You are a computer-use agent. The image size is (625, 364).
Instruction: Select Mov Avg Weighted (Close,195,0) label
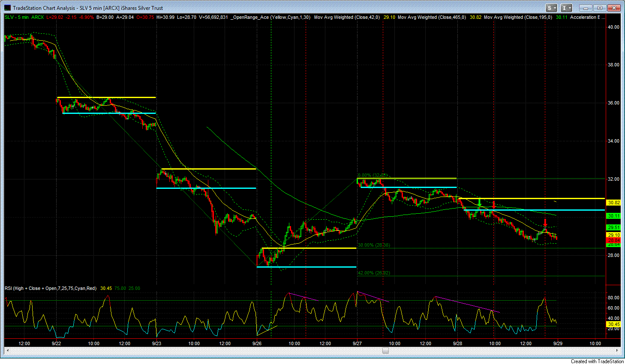[518, 17]
